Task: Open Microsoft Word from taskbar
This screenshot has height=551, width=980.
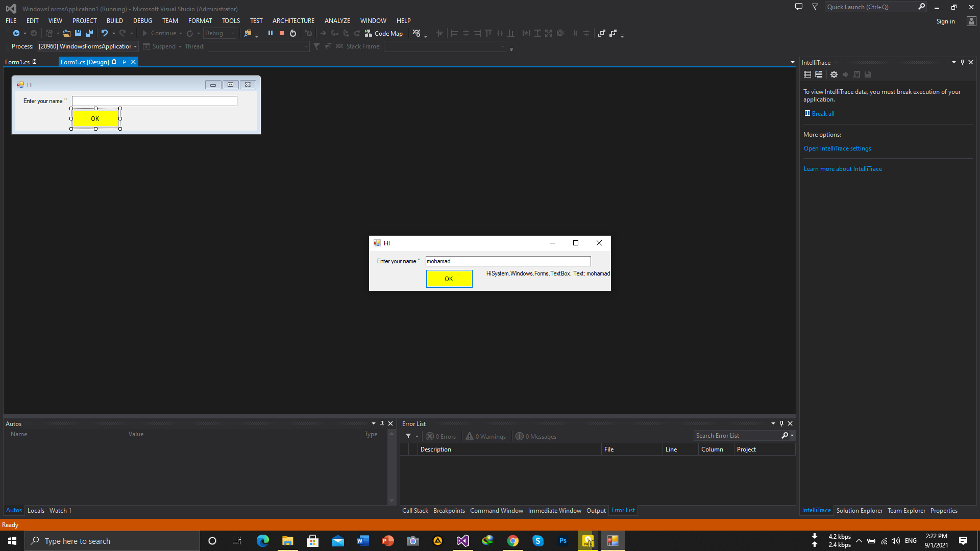Action: [x=362, y=541]
